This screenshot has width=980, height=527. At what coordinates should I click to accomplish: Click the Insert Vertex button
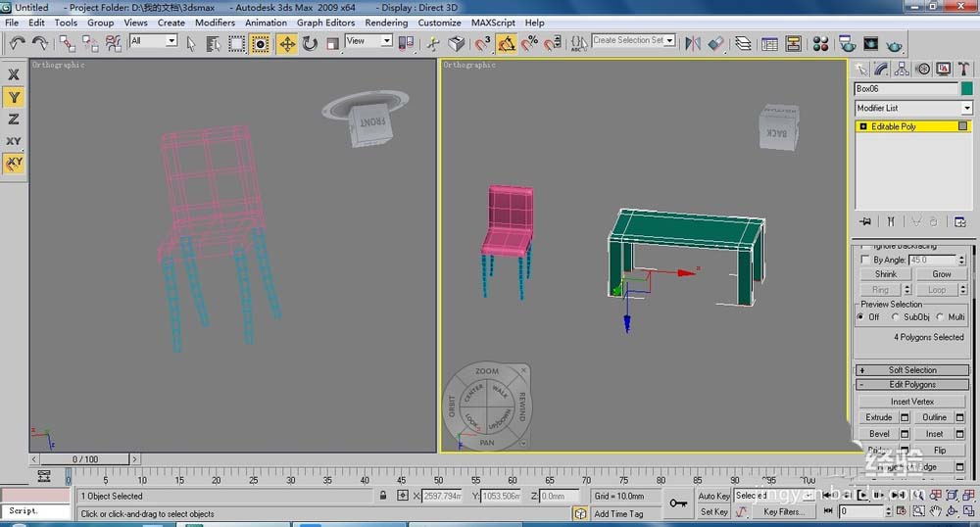coord(911,402)
